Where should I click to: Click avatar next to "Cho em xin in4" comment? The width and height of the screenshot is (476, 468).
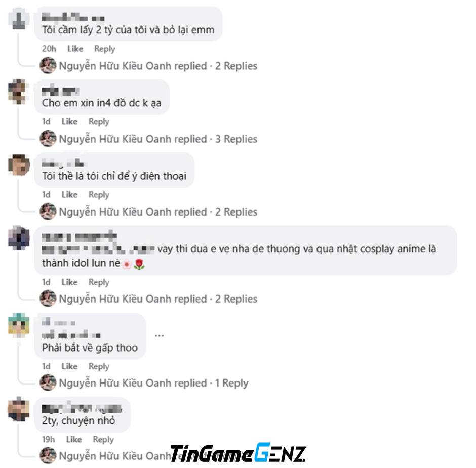click(x=19, y=91)
